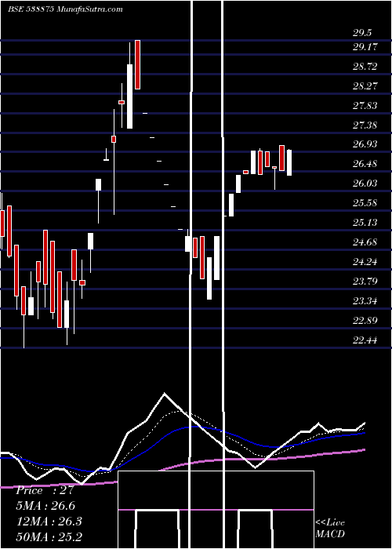The image size is (392, 549).
Task: Select the 22.89 axis value
Action: pyautogui.click(x=365, y=320)
